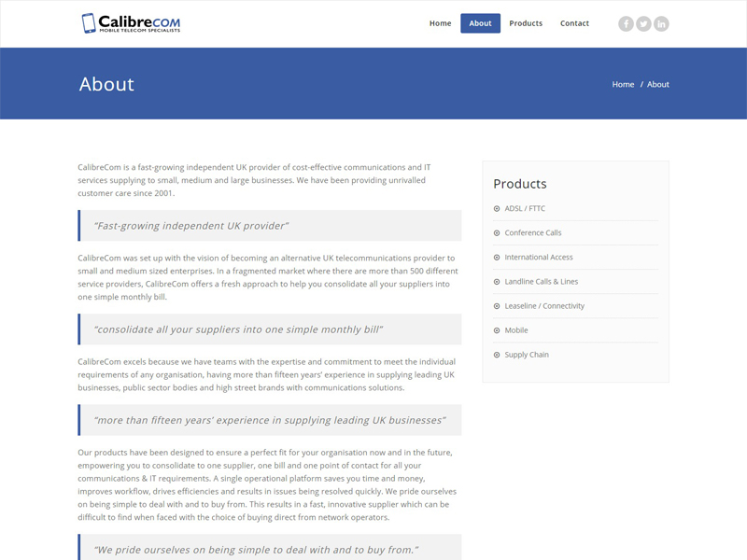The height and width of the screenshot is (560, 747).
Task: Click the bullet icon beside ADSL / FTTC
Action: point(497,208)
